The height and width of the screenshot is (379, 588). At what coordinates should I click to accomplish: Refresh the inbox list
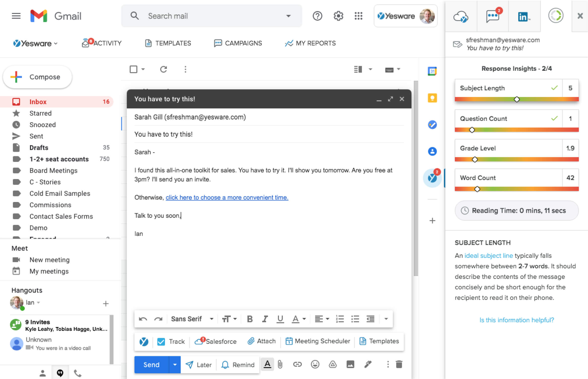pyautogui.click(x=164, y=69)
